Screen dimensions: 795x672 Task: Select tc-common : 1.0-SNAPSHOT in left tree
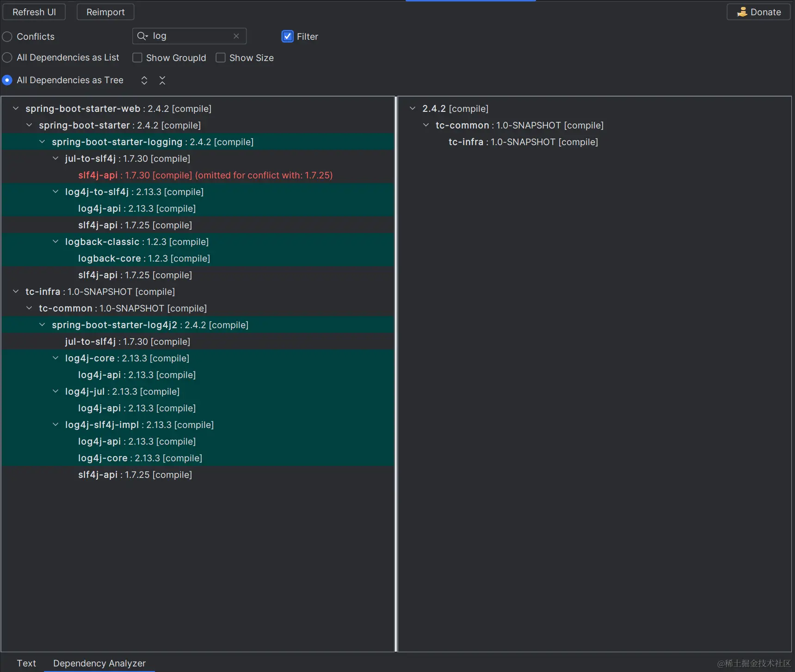198,308
